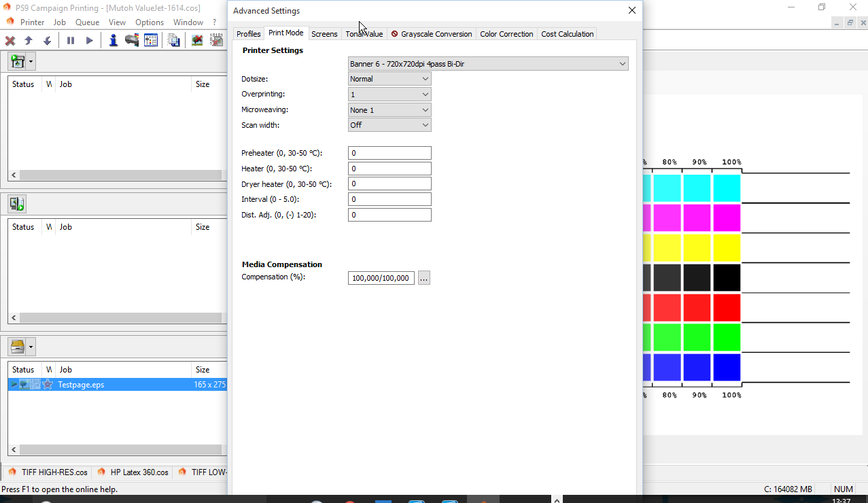Click the print queue printer icon

click(x=18, y=62)
